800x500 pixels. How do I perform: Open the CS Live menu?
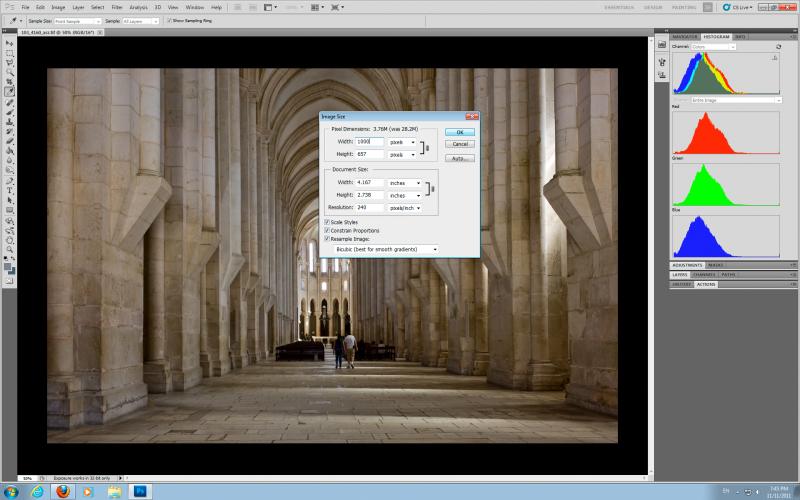click(x=742, y=7)
